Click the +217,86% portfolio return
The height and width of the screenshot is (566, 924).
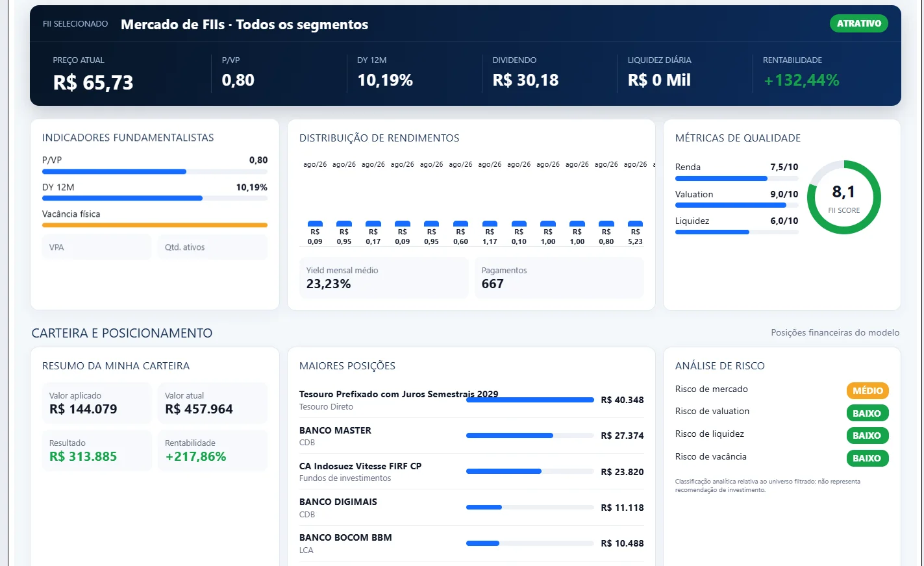195,456
